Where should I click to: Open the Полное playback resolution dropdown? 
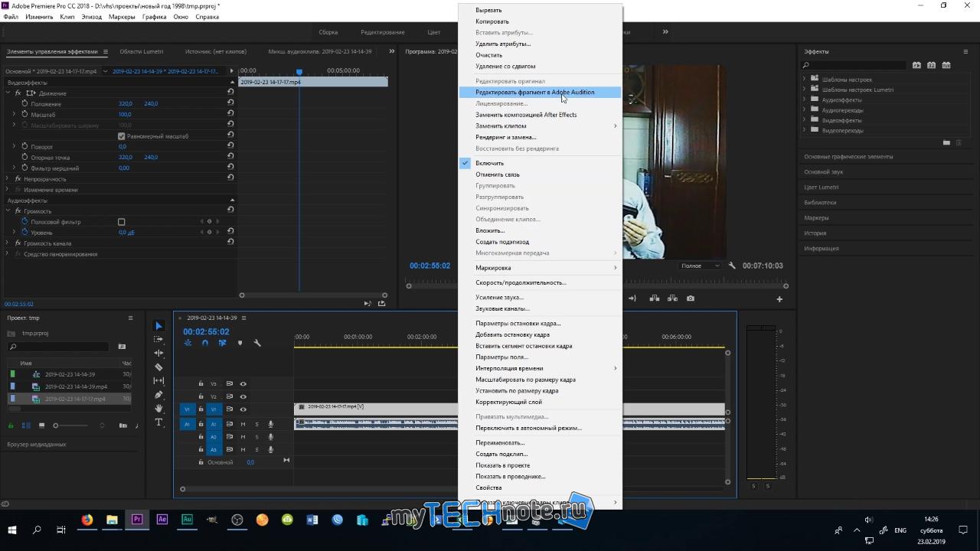click(700, 266)
